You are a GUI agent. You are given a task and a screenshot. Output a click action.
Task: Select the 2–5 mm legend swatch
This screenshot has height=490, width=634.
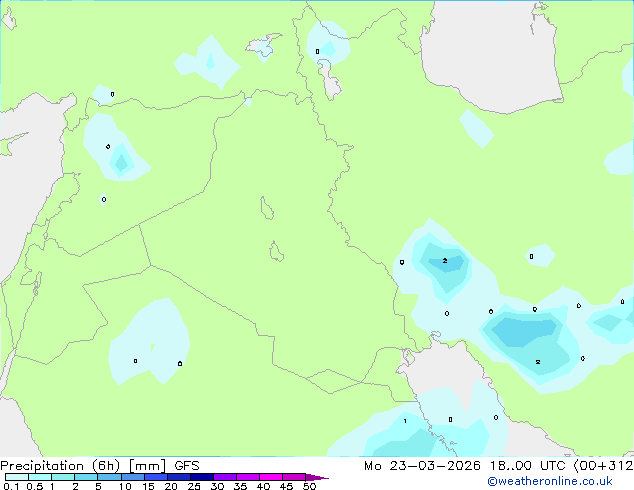86,477
